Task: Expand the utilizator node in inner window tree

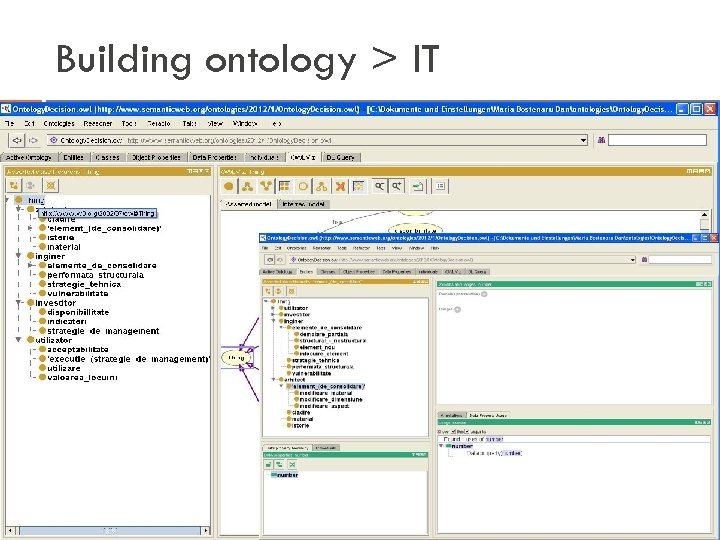Action: point(274,308)
